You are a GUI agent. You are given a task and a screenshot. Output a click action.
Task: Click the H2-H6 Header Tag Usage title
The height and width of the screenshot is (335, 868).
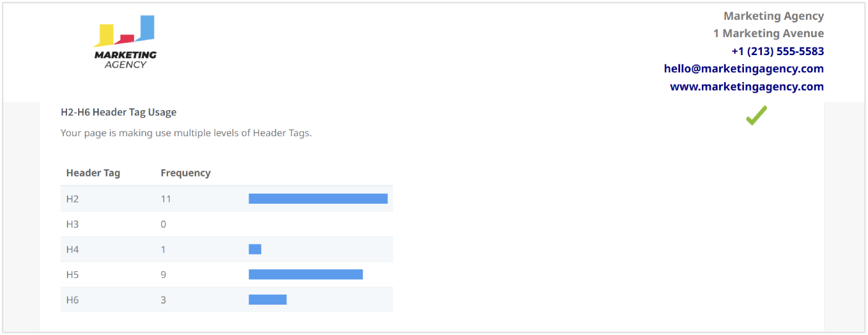(118, 112)
